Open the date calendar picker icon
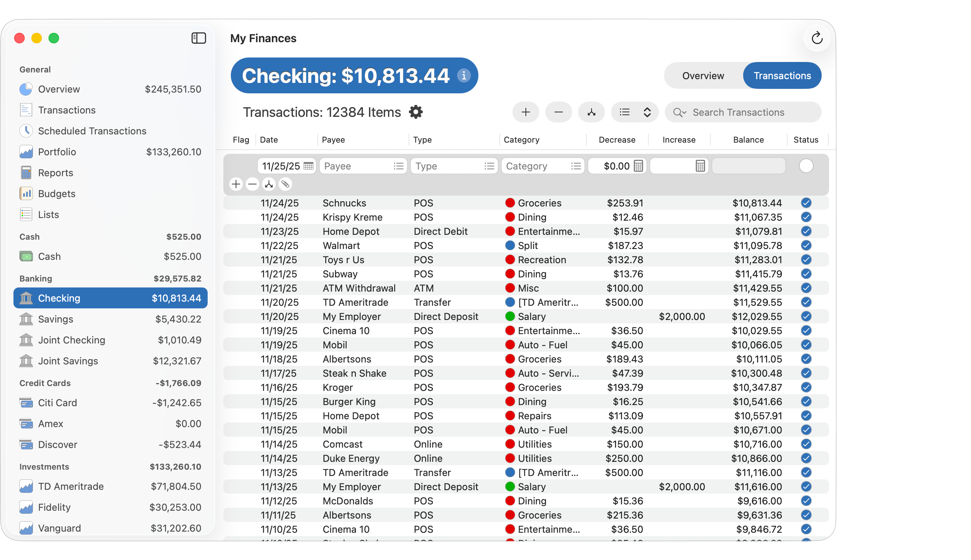 tap(308, 166)
